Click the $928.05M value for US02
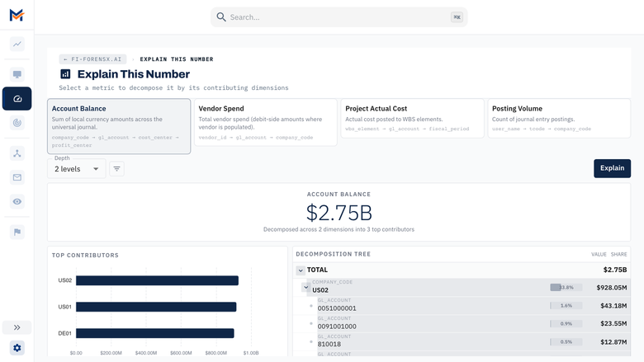Image resolution: width=644 pixels, height=362 pixels. (x=612, y=288)
